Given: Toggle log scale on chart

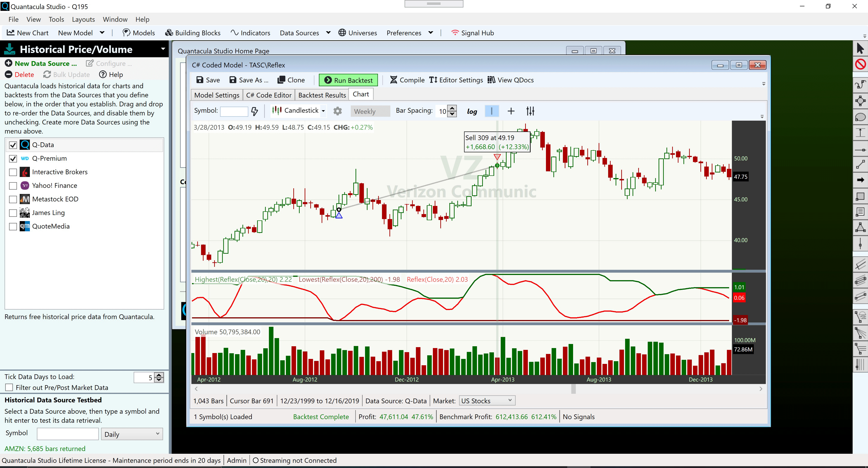Looking at the screenshot, I should [x=472, y=111].
